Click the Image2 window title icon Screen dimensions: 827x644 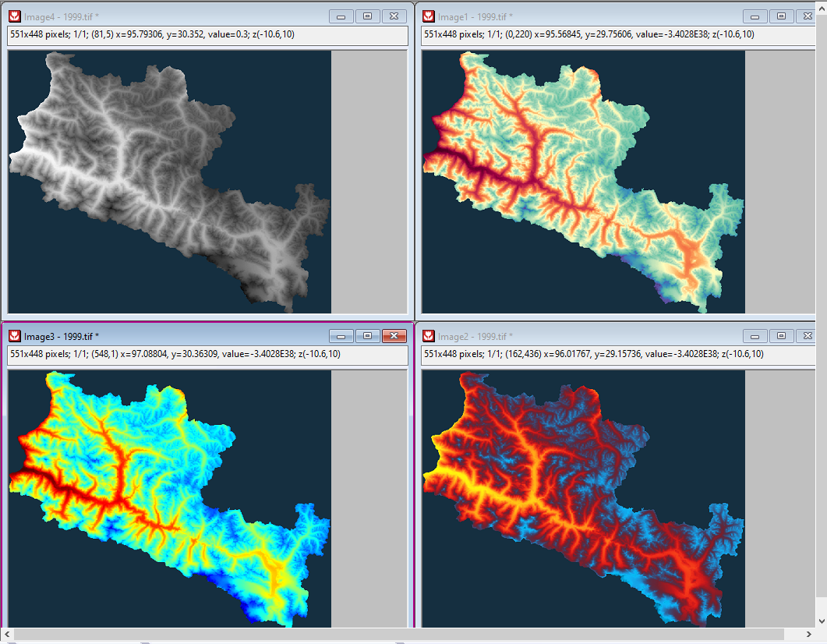[x=428, y=336]
